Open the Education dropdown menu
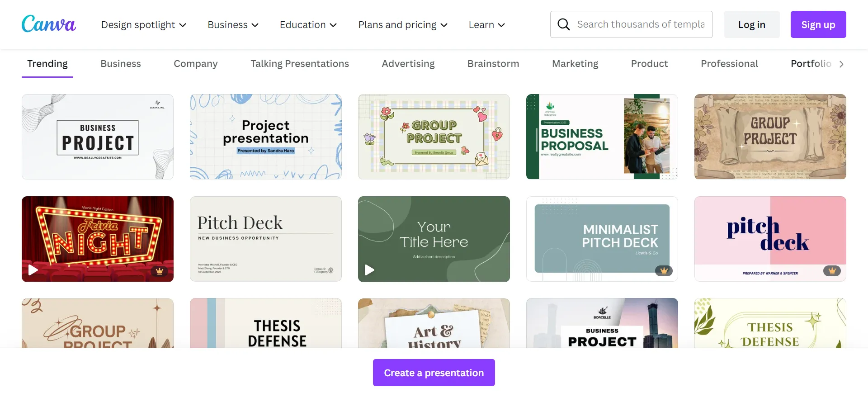The height and width of the screenshot is (397, 868). tap(308, 24)
